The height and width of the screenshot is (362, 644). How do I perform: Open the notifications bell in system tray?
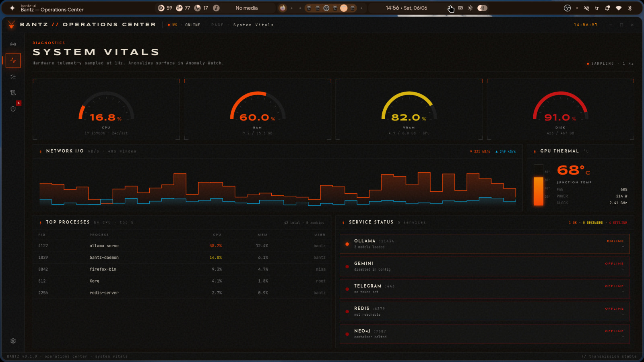[x=607, y=8]
